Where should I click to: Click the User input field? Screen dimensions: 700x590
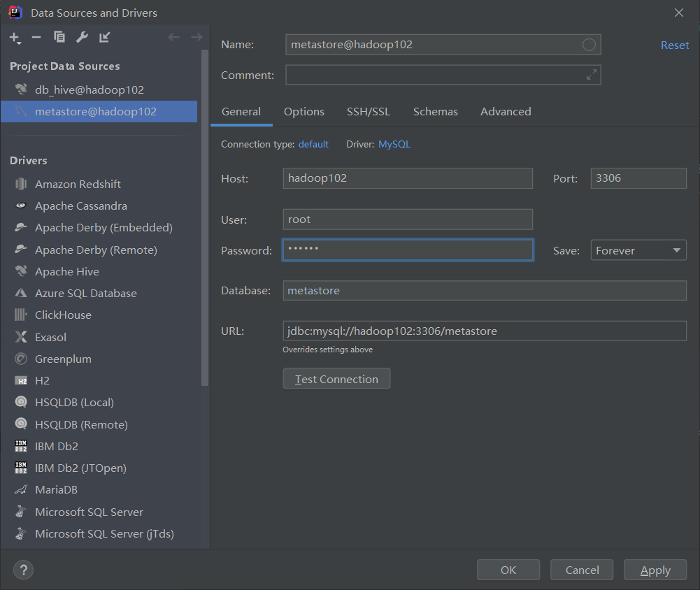coord(408,219)
